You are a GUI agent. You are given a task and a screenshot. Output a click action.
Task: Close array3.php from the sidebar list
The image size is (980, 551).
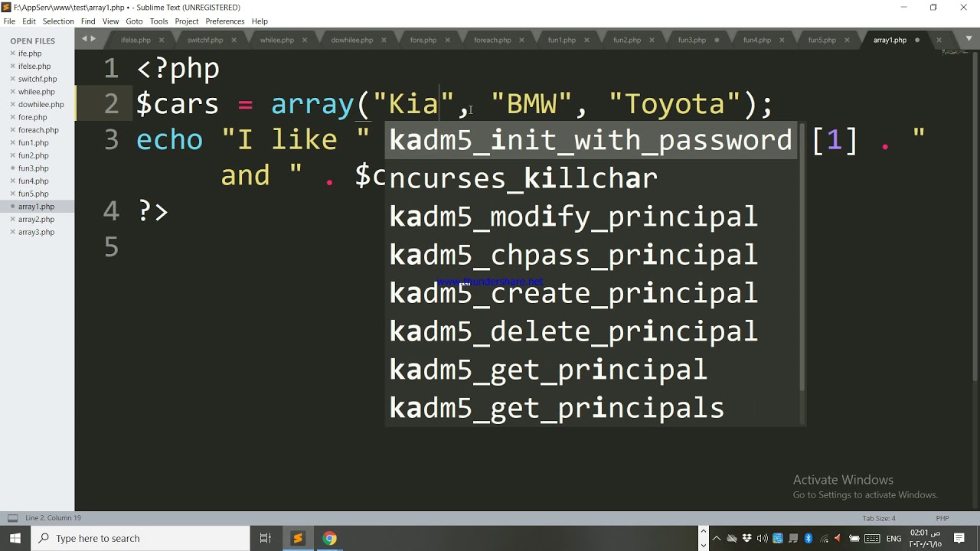click(12, 232)
